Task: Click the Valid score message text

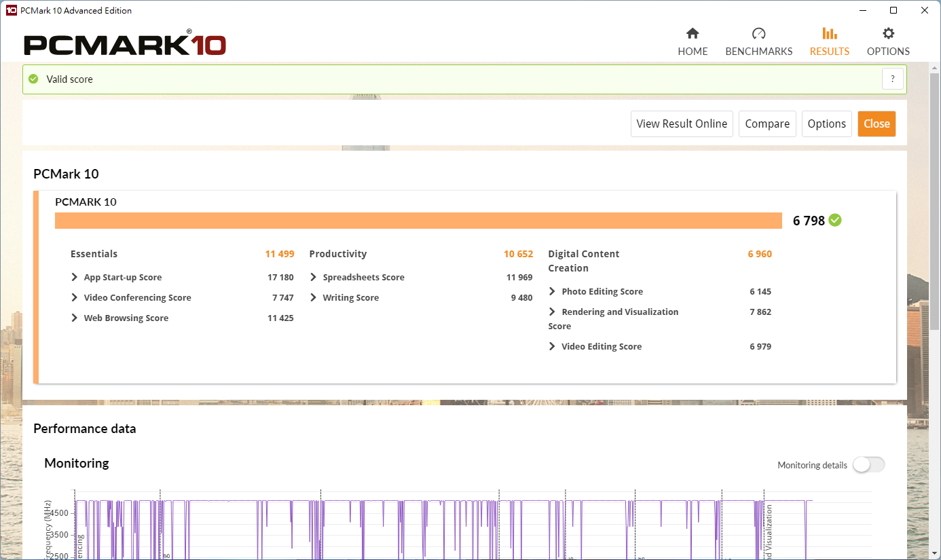Action: tap(69, 79)
